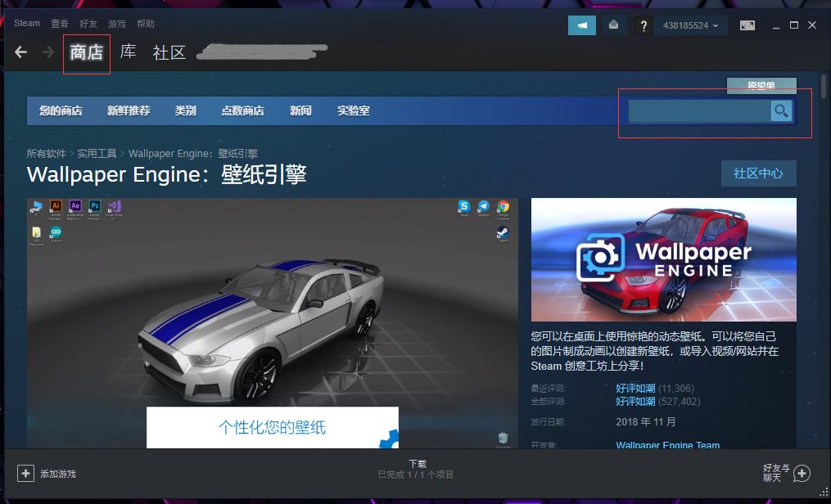Click the 好友与聊天 label
831x504 pixels.
776,473
